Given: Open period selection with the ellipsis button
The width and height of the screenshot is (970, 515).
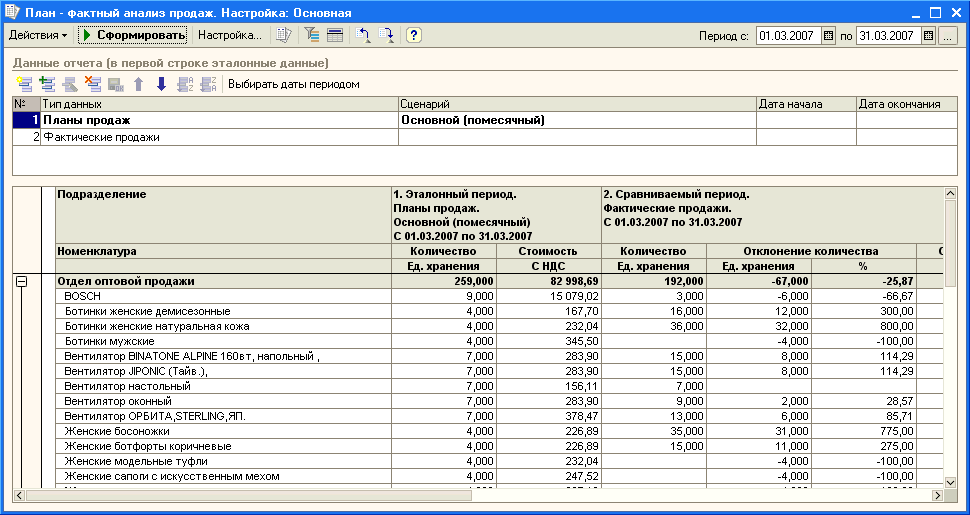Looking at the screenshot, I should coord(948,36).
